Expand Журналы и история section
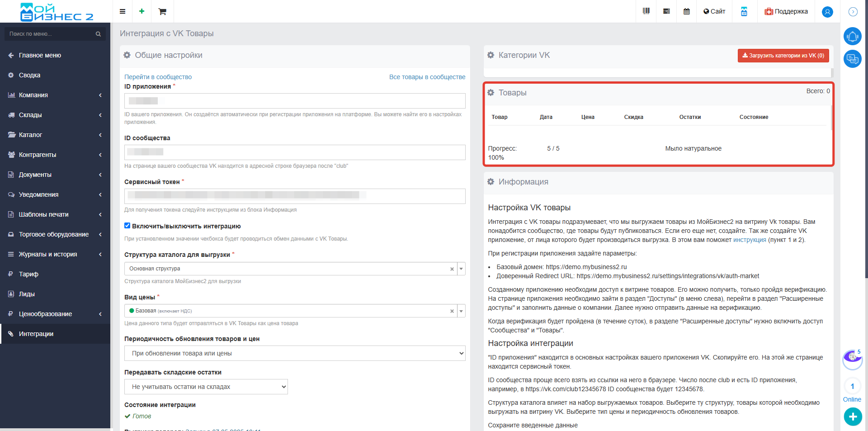The width and height of the screenshot is (868, 431). (55, 254)
